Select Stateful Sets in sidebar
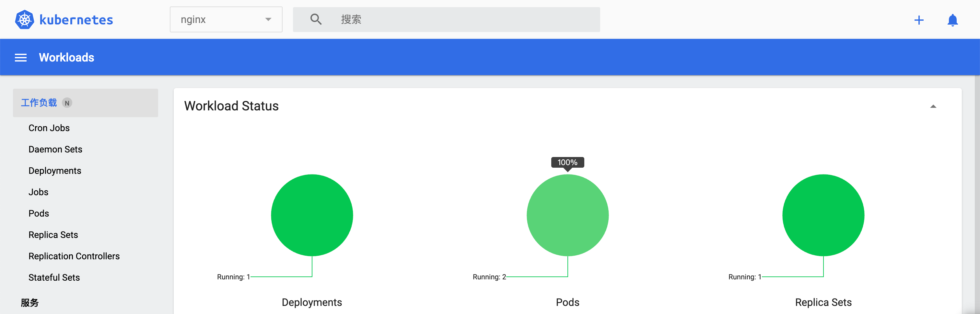980x314 pixels. click(54, 277)
